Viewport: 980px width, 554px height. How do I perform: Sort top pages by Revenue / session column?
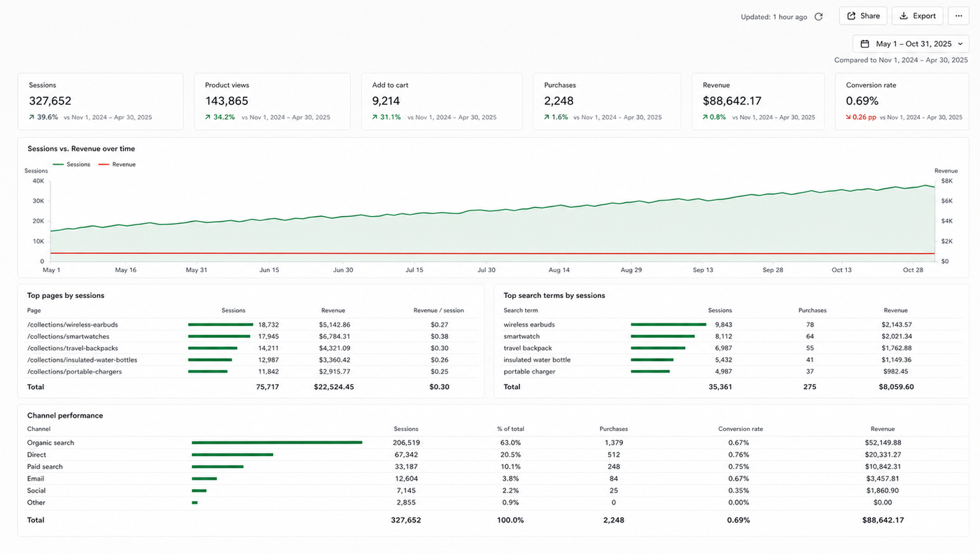point(438,311)
